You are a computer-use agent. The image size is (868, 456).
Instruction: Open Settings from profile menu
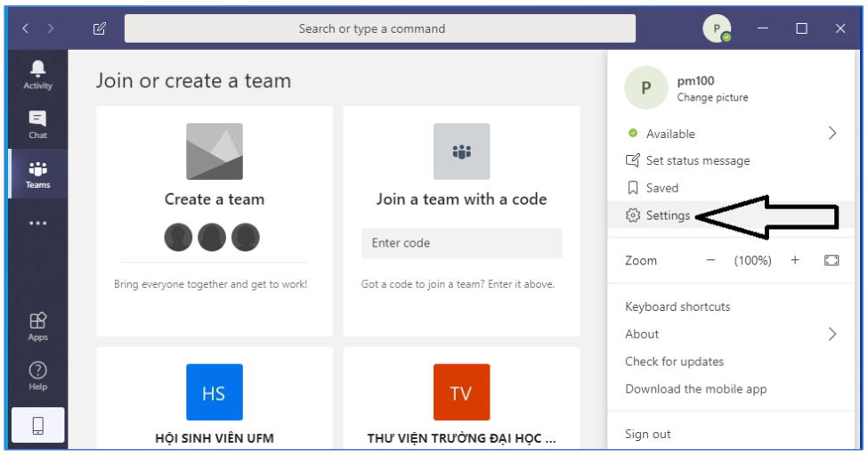(667, 216)
